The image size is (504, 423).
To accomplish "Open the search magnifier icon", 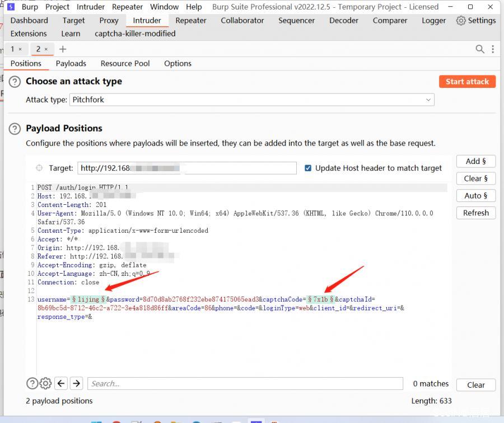I will click(x=480, y=49).
